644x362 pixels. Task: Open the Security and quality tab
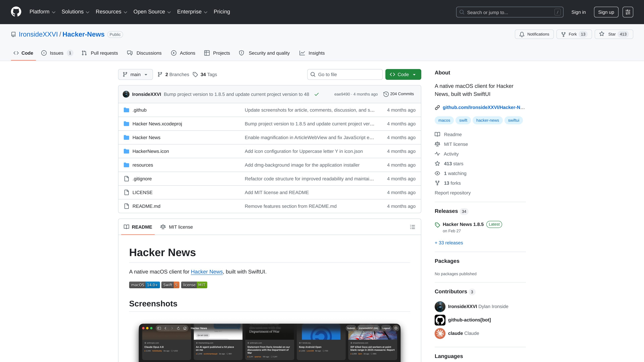point(264,53)
